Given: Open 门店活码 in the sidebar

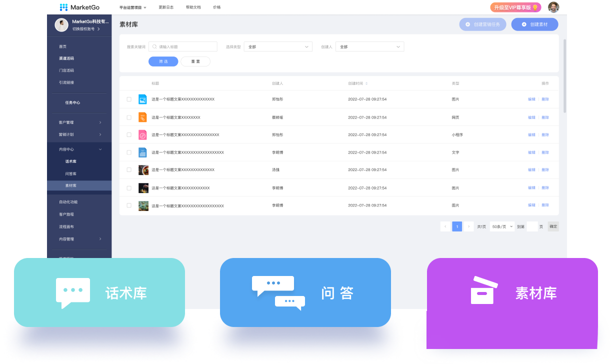Looking at the screenshot, I should click(66, 70).
